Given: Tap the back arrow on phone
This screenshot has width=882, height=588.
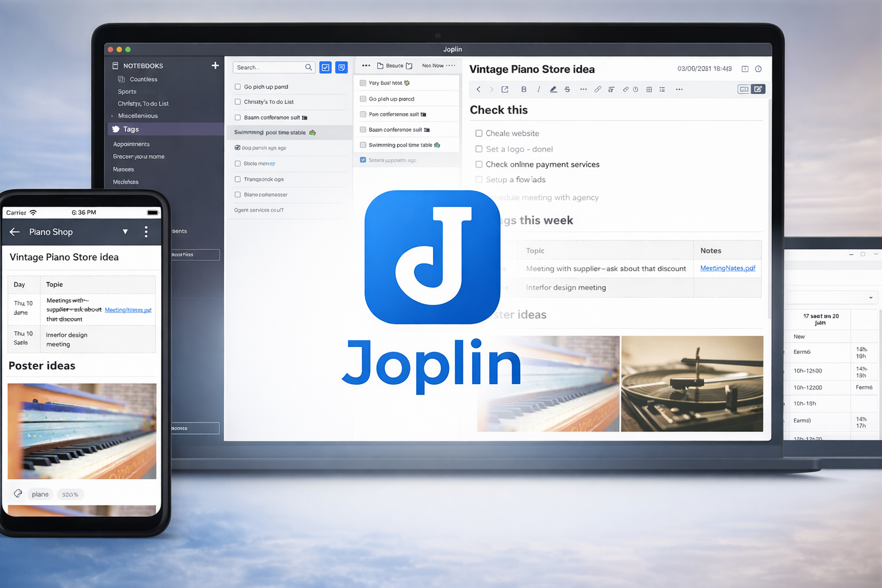Looking at the screenshot, I should pos(15,232).
